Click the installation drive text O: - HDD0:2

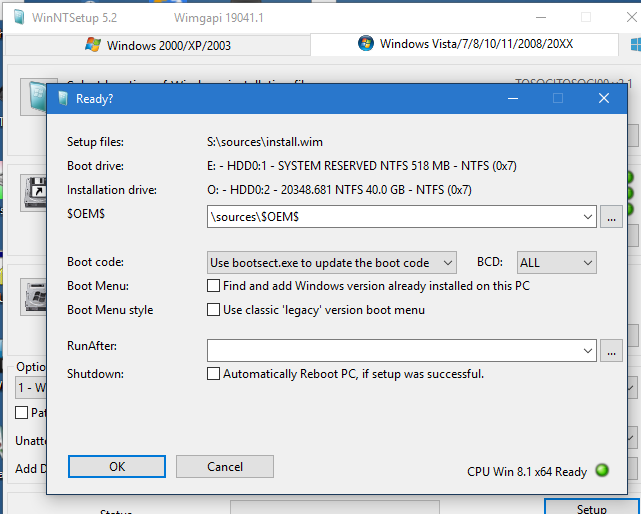[x=339, y=190]
